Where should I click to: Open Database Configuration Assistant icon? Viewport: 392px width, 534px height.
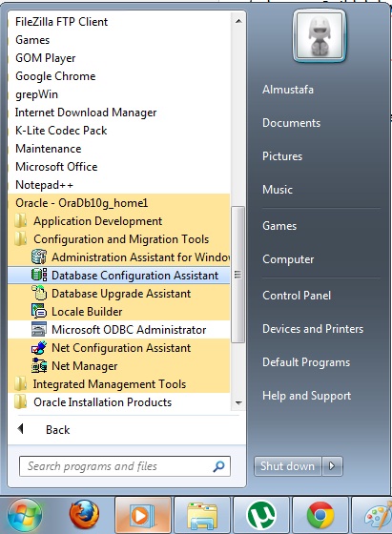click(39, 275)
